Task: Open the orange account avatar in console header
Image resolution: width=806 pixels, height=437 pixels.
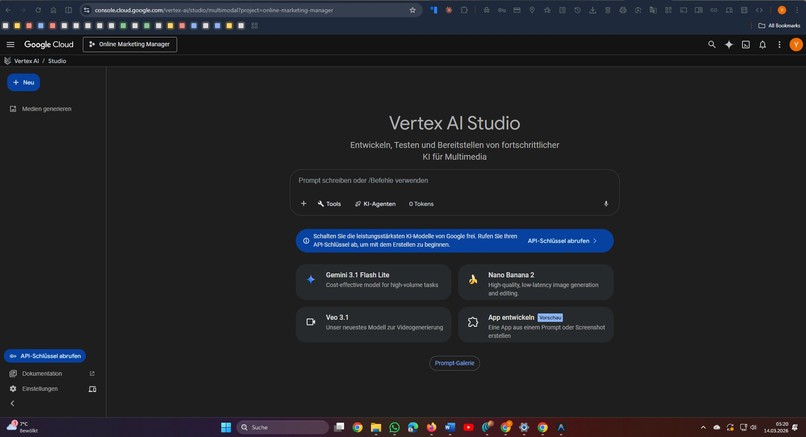Action: coord(796,45)
